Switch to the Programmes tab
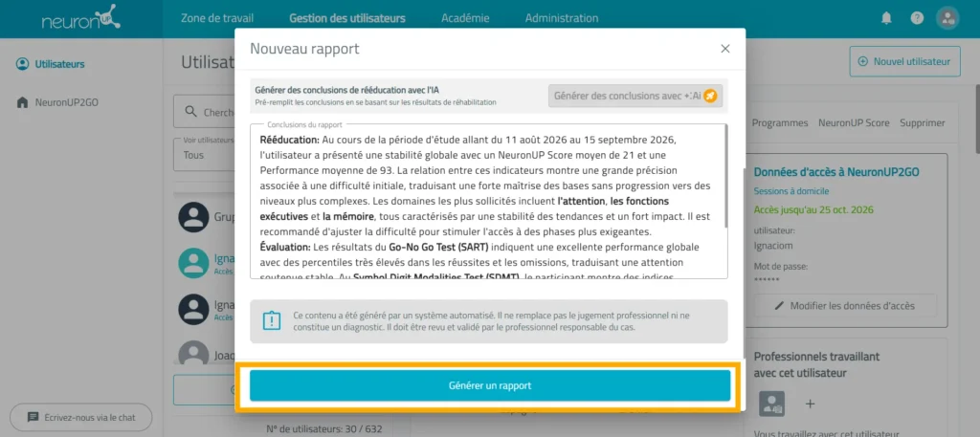The width and height of the screenshot is (980, 437). 779,123
